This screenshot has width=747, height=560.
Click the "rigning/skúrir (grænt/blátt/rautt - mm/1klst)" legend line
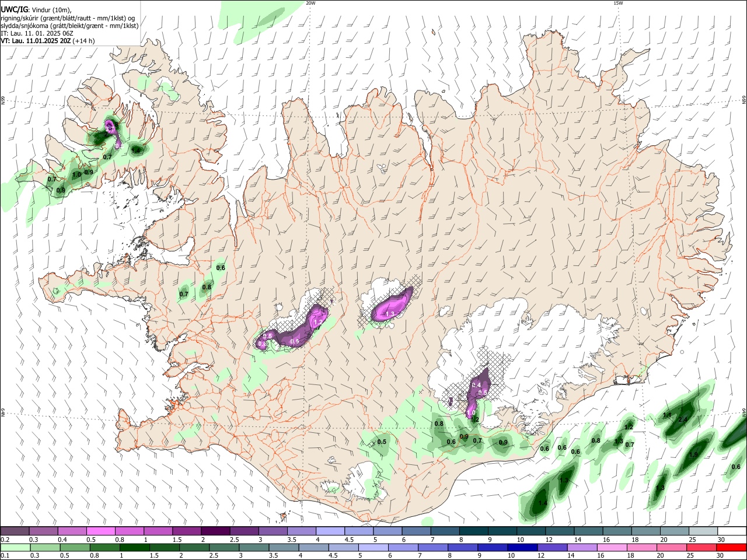[68, 17]
